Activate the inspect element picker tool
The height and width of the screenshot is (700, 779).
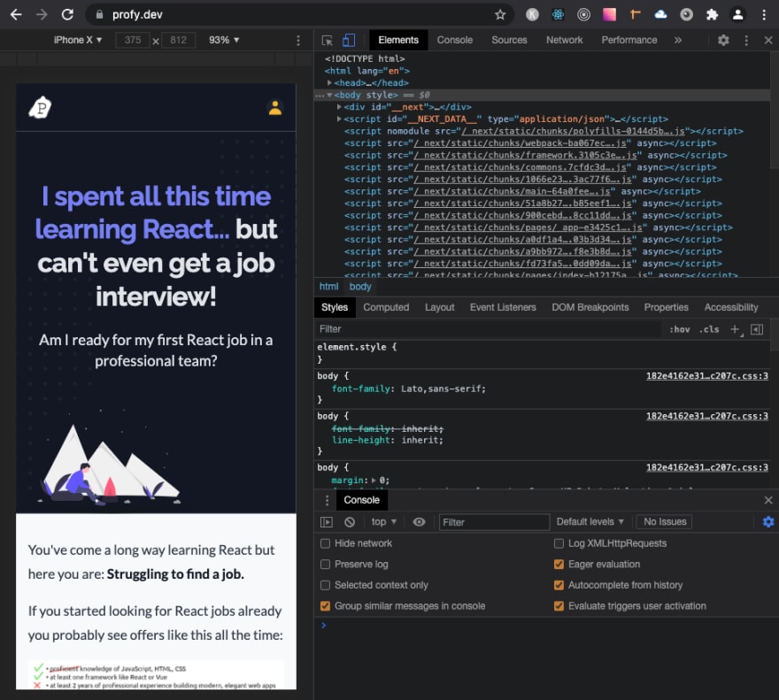pyautogui.click(x=327, y=40)
